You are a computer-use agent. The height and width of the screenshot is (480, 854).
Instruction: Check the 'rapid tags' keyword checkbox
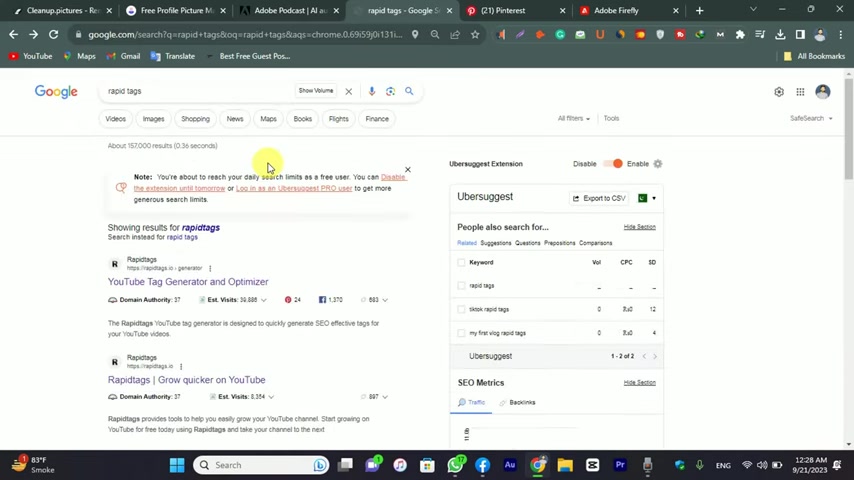pos(461,285)
